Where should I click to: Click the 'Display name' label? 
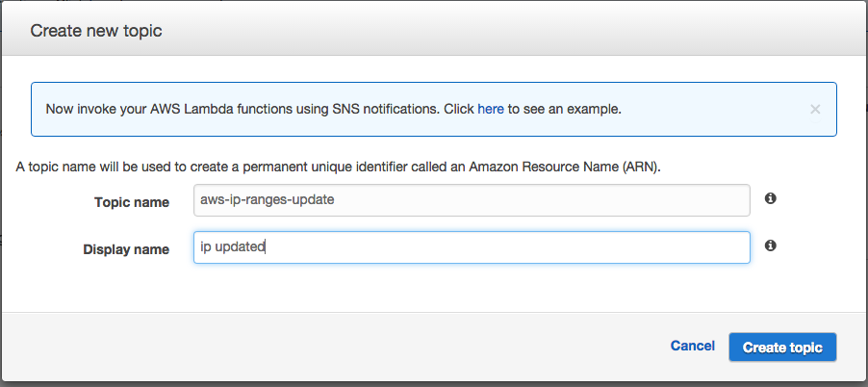tap(126, 249)
